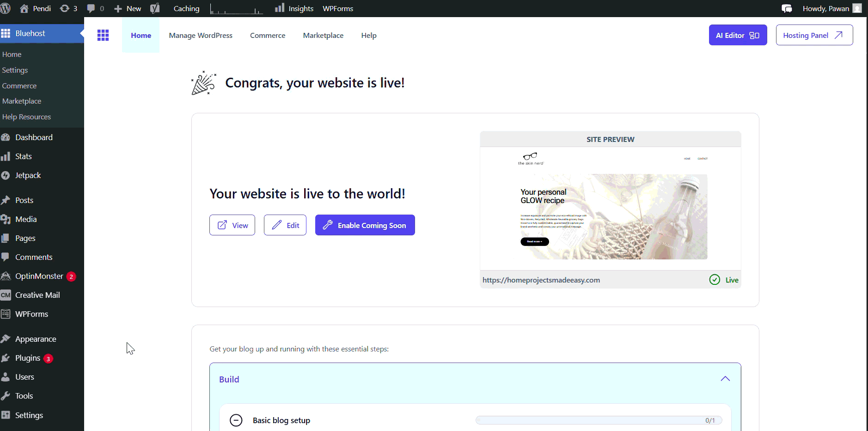Click the notifications chat icon near Howdy
868x431 pixels.
(786, 8)
